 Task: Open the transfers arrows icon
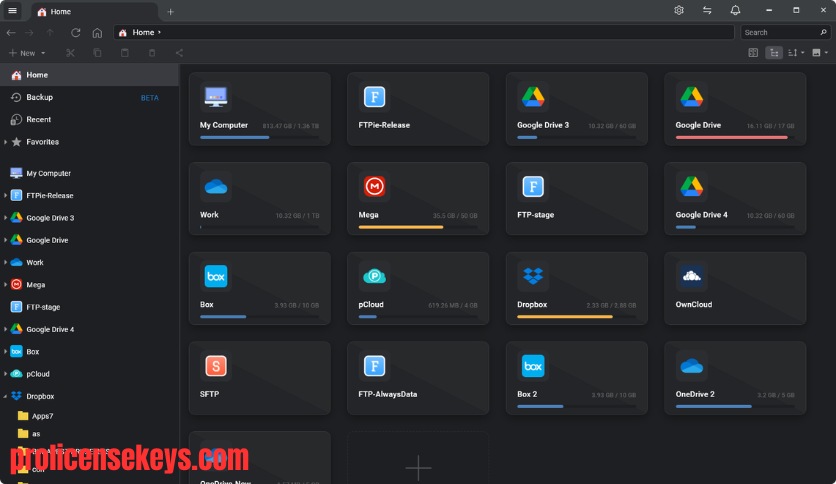click(x=707, y=10)
